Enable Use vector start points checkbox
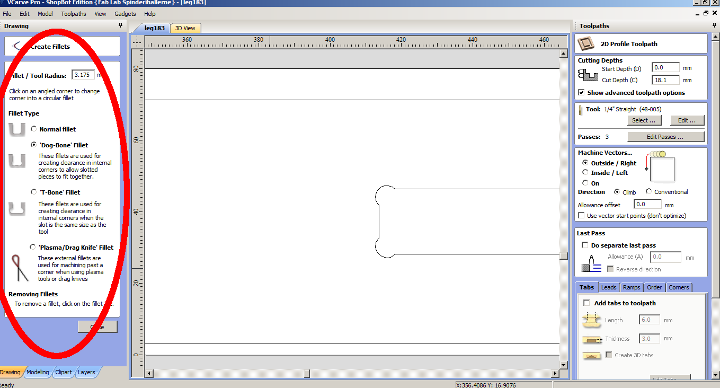This screenshot has width=720, height=388. click(581, 215)
